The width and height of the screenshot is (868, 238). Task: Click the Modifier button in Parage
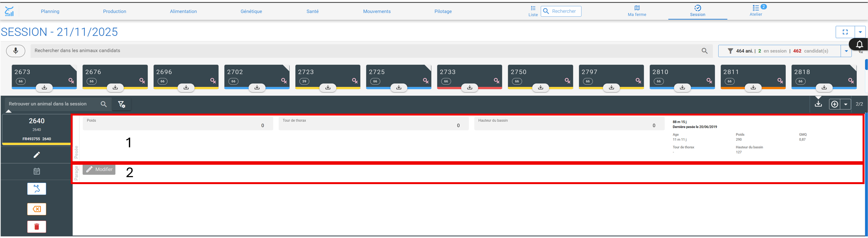[99, 169]
